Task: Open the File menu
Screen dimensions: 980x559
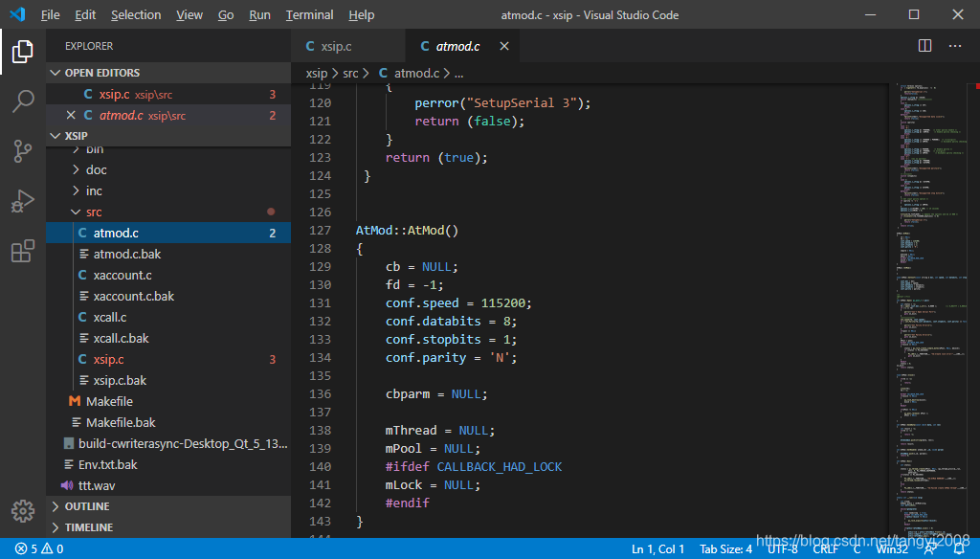Action: (x=50, y=14)
